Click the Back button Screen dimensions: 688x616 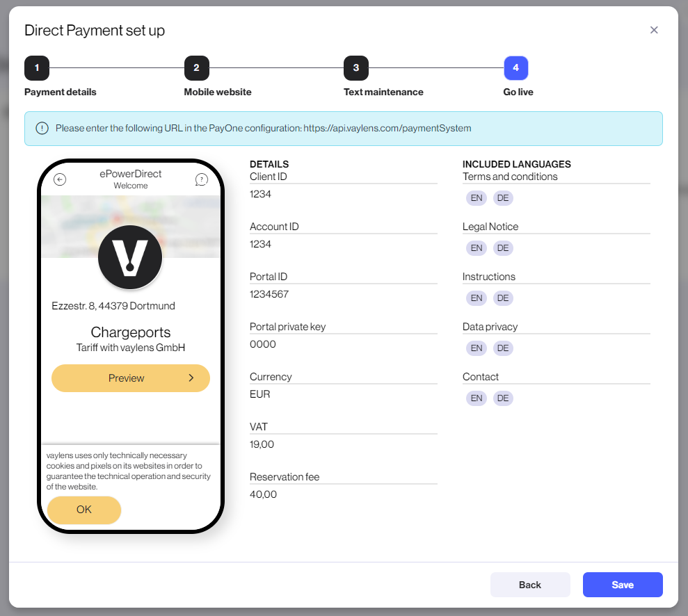point(530,585)
